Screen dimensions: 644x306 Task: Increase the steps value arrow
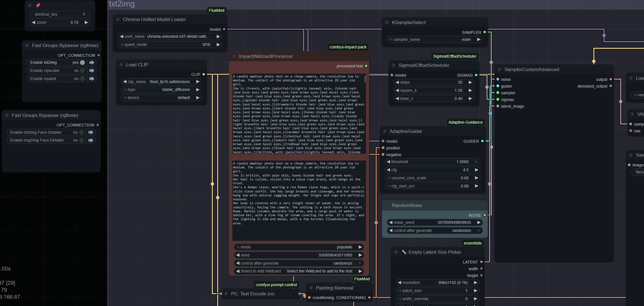tap(470, 82)
